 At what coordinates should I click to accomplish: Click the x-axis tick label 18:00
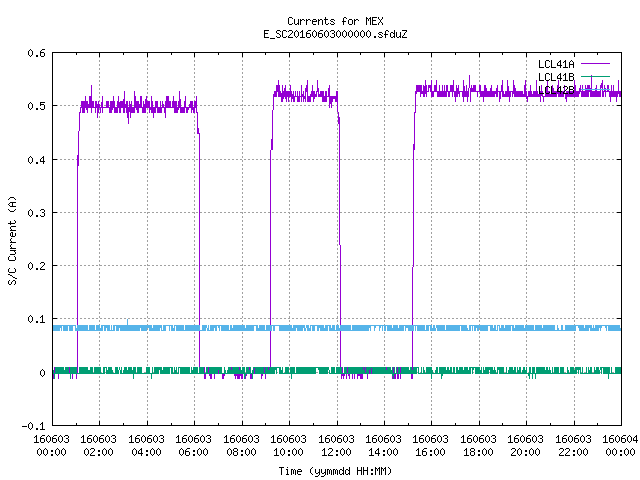pyautogui.click(x=478, y=452)
